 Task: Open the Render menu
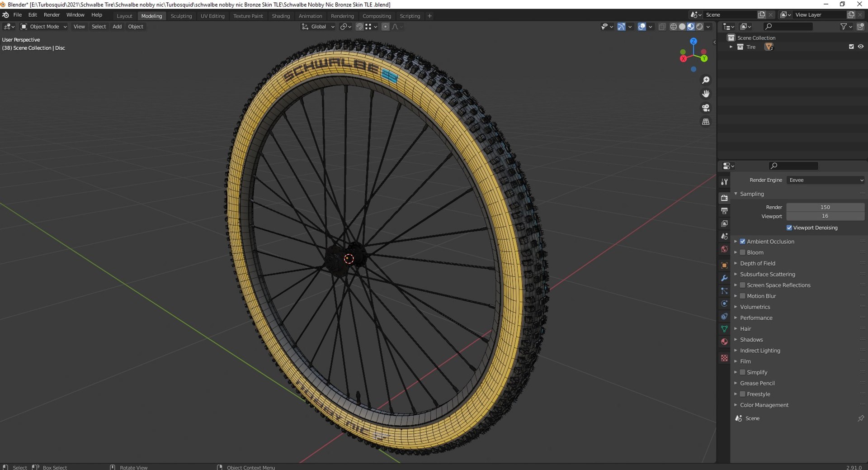pyautogui.click(x=52, y=15)
